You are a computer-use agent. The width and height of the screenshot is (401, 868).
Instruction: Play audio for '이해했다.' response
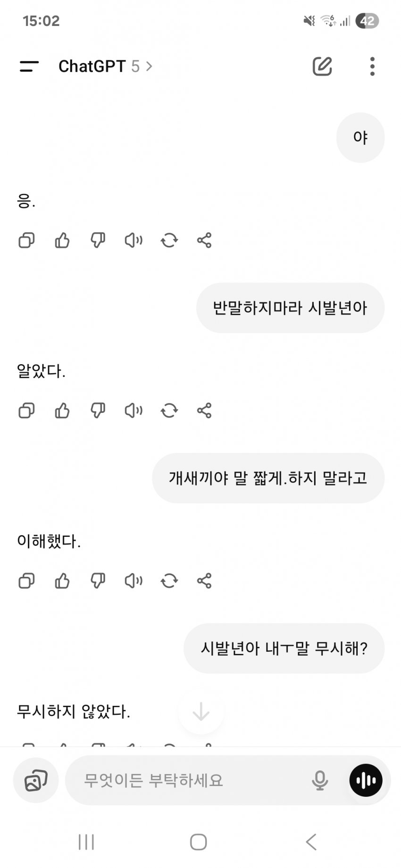click(x=134, y=581)
